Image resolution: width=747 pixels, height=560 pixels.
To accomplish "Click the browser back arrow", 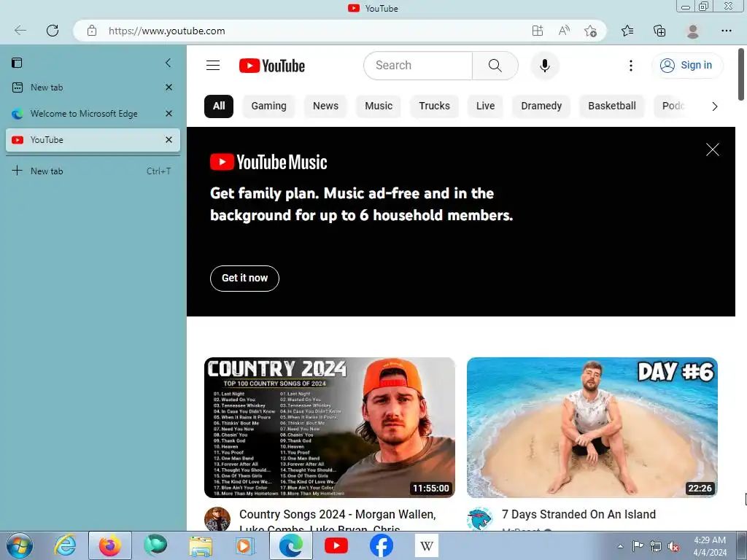I will (20, 31).
